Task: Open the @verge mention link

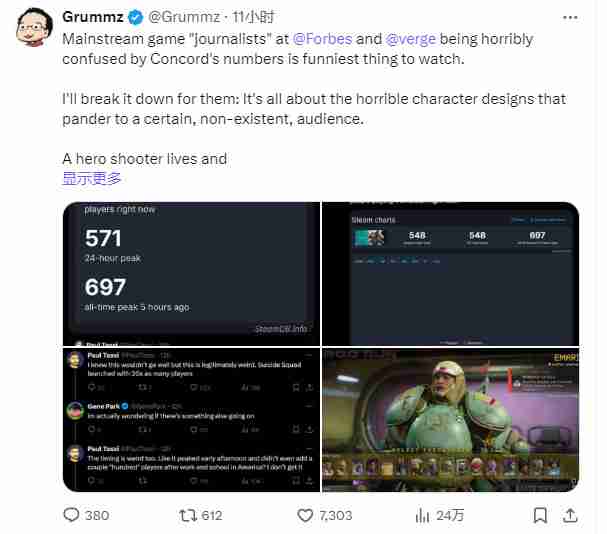Action: [411, 39]
